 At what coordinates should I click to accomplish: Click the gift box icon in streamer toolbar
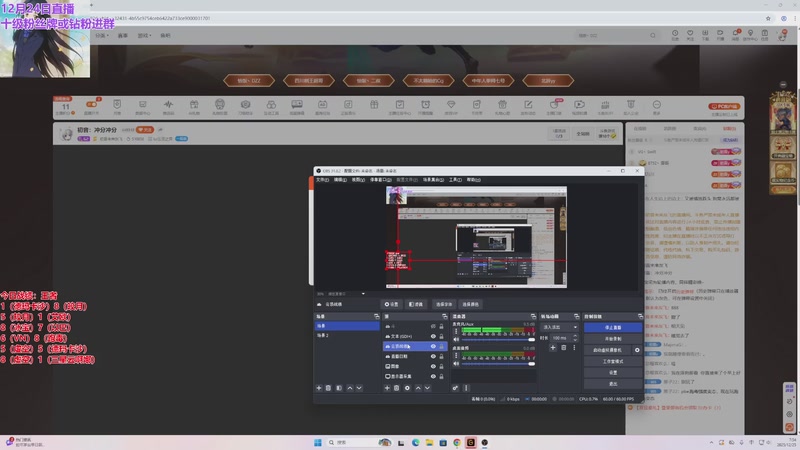pyautogui.click(x=374, y=107)
